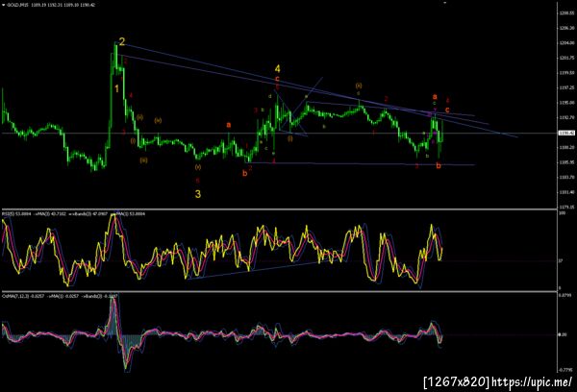Click price axis label 1185.95
This screenshot has width=577, height=392.
tap(567, 162)
